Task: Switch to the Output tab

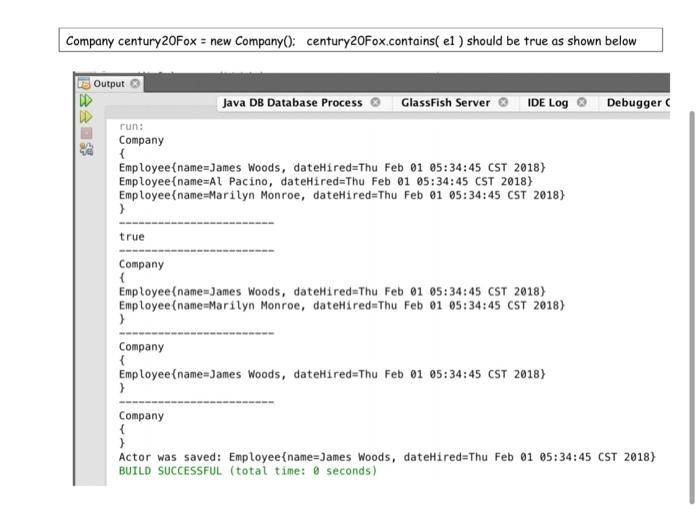Action: click(109, 84)
